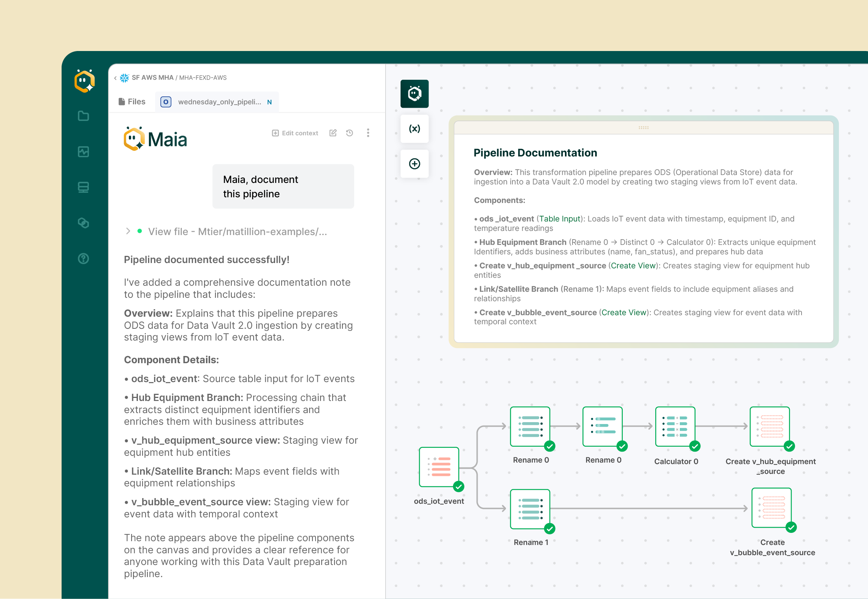Screen dimensions: 868x599
Task: Click the success checkmark on ods_iot_event
Action: (x=459, y=487)
